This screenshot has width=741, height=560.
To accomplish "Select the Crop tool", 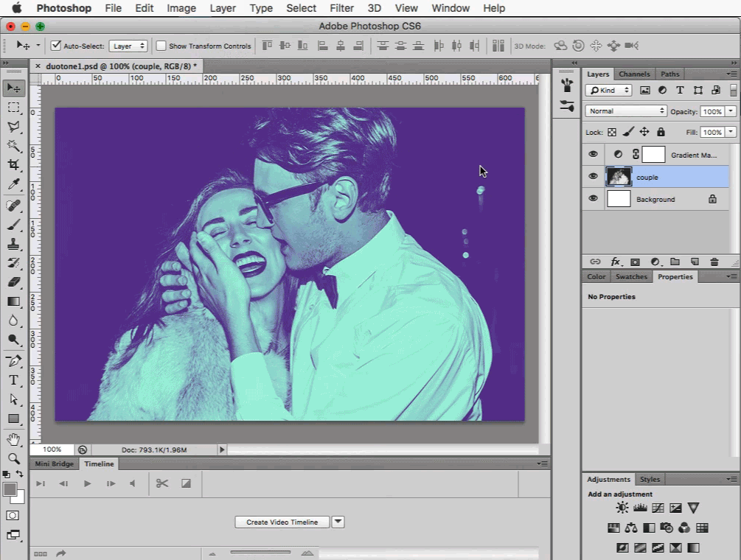I will point(13,165).
